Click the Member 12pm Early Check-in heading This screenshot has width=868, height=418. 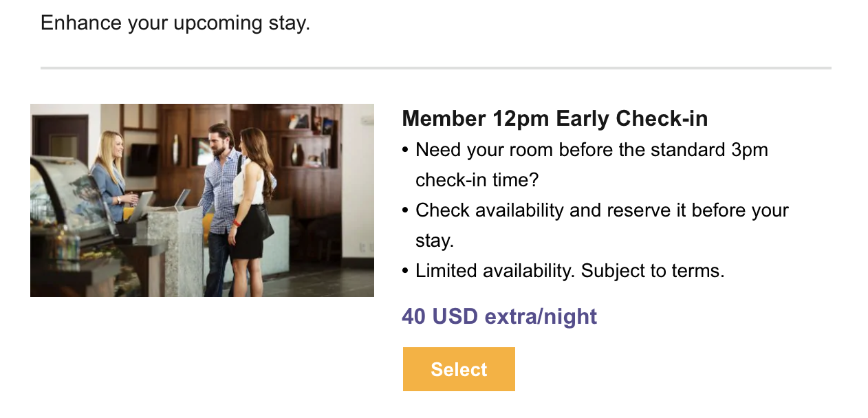[554, 119]
